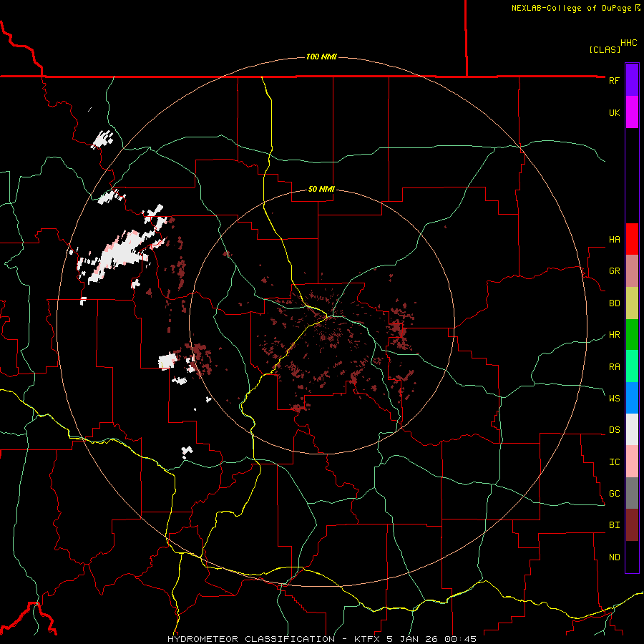Viewport: 644px width, 644px height.
Task: Click the UK legend label
Action: coord(614,113)
